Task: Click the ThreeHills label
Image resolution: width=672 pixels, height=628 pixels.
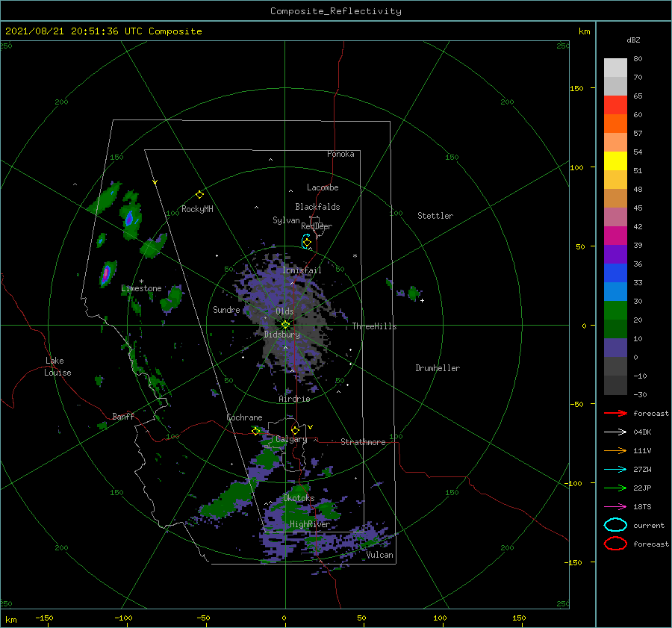Action: click(375, 326)
